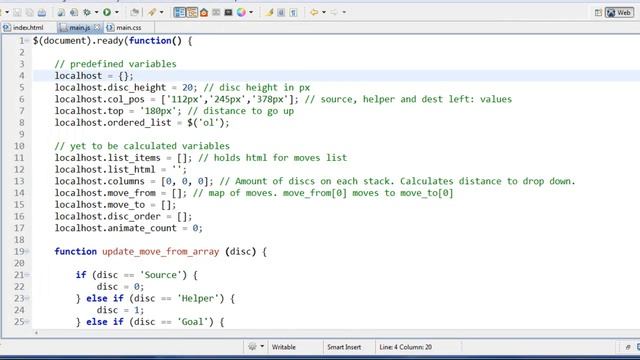
Task: Click the Save All icon in toolbar
Action: point(29,13)
